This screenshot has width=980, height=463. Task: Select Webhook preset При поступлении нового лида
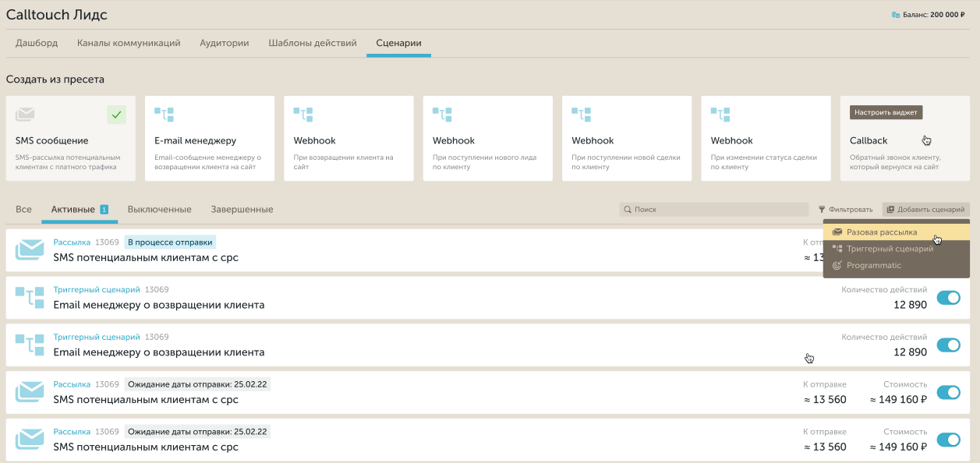488,139
